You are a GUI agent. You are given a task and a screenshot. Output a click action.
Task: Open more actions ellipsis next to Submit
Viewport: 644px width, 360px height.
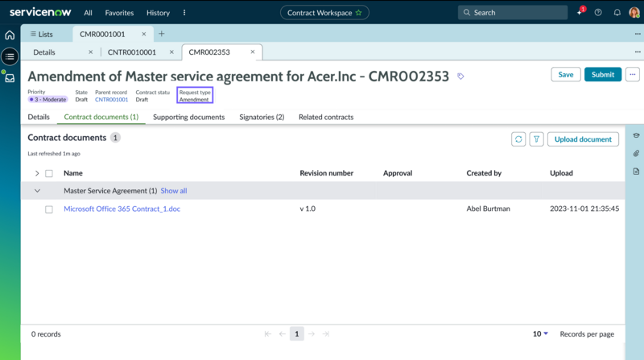(x=633, y=74)
